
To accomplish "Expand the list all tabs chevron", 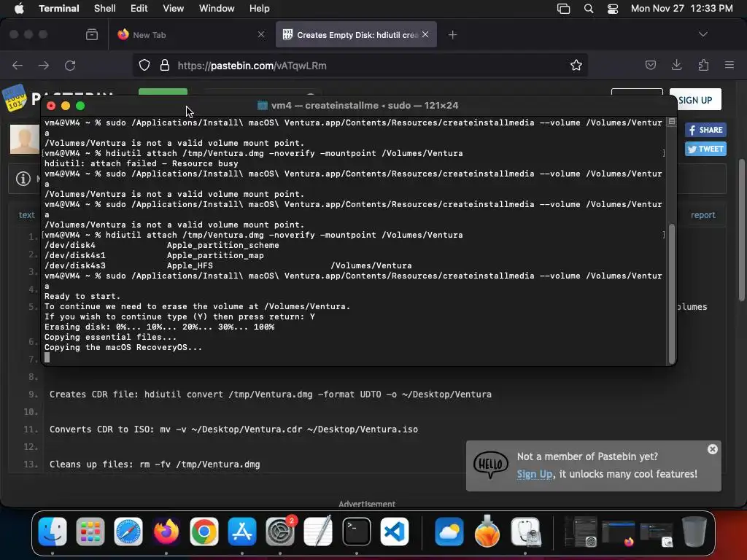I will click(x=703, y=34).
